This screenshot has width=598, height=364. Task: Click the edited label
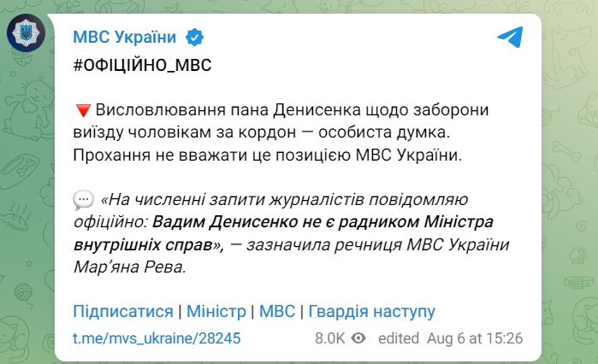pyautogui.click(x=400, y=338)
